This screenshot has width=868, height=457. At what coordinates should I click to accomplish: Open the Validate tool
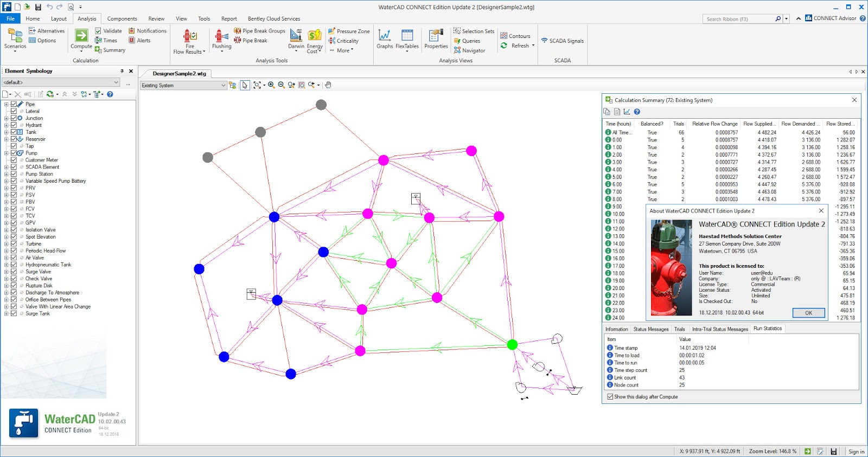(x=108, y=31)
